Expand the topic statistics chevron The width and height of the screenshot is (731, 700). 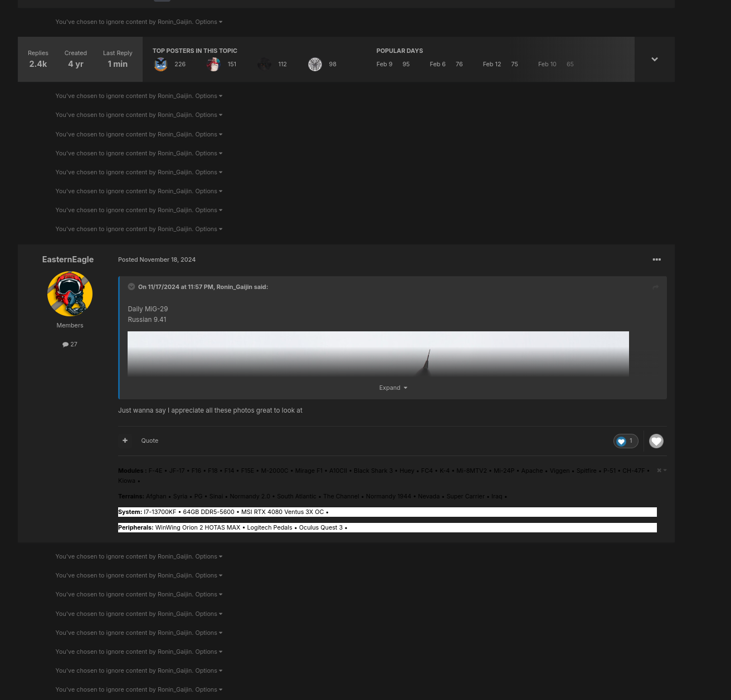click(655, 60)
